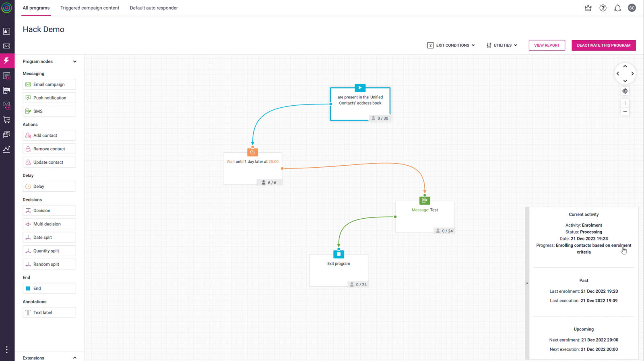Click the View Report button
Viewport: 644px width, 361px height.
[547, 45]
